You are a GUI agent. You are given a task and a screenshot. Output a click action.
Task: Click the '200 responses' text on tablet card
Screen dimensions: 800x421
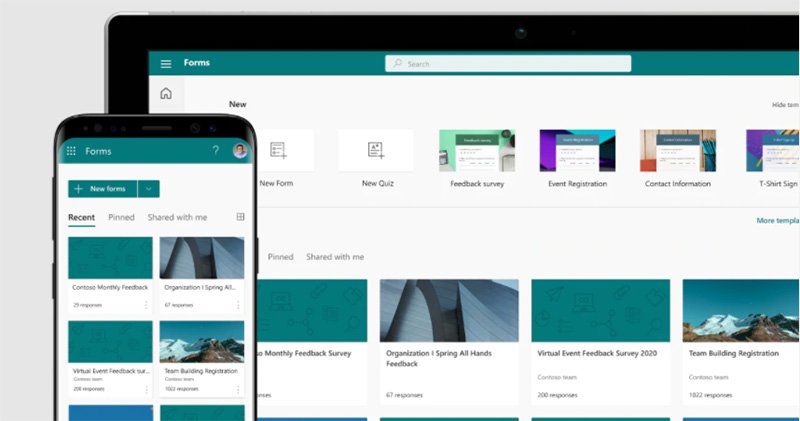558,395
